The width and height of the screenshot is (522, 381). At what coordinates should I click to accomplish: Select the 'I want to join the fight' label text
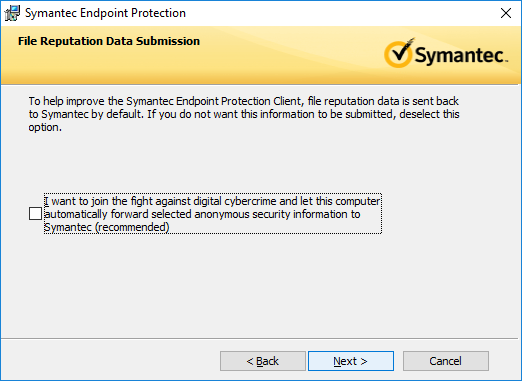(x=212, y=214)
